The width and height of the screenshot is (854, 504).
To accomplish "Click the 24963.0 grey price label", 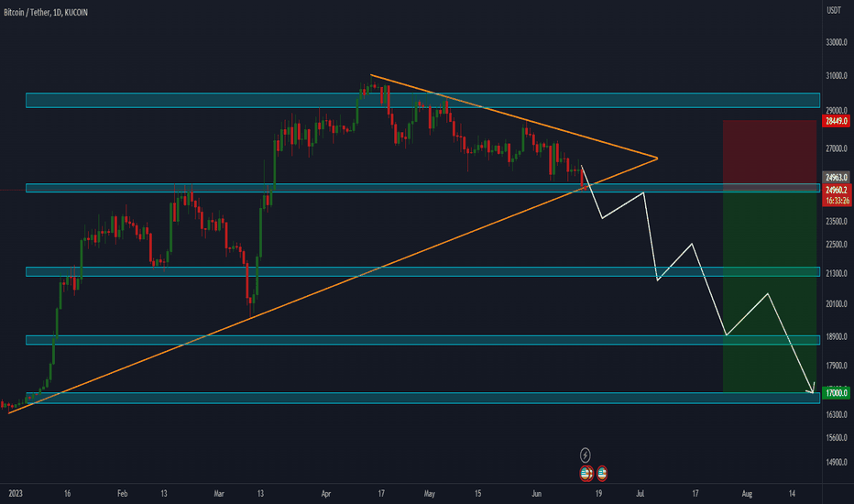I will [x=836, y=178].
